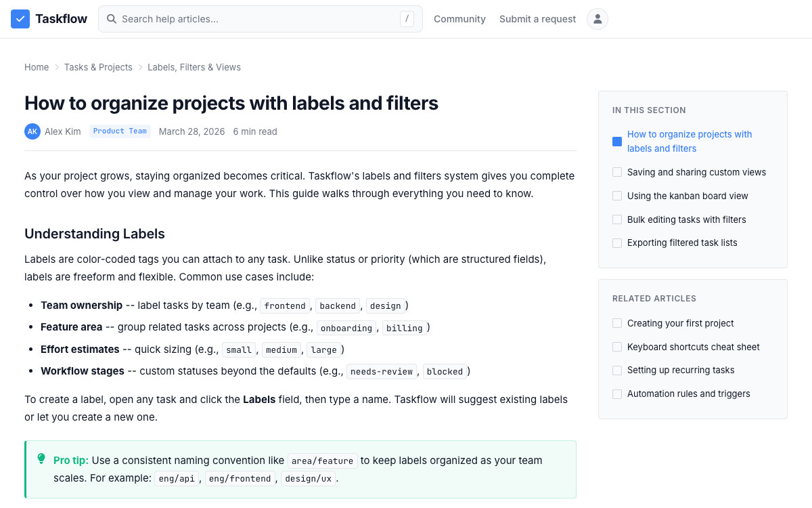Open the Community page

click(459, 19)
